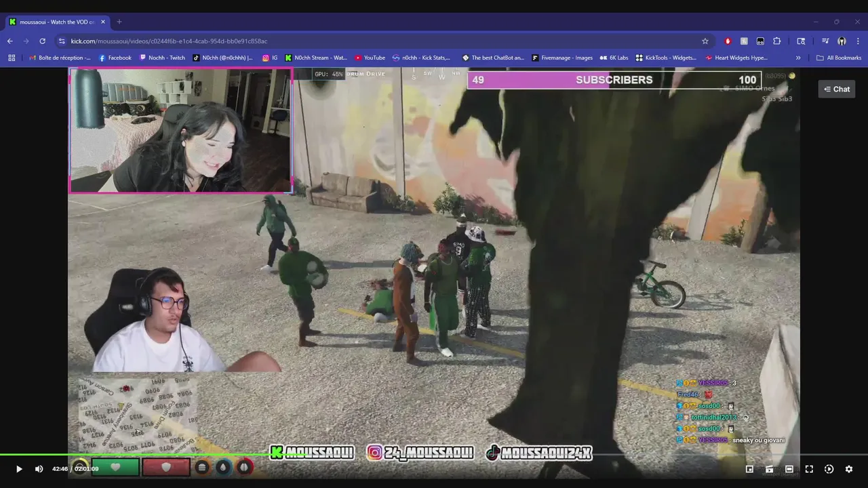Click the 24_MOUSSAOUI Instagram label
The width and height of the screenshot is (868, 488).
[x=420, y=452]
